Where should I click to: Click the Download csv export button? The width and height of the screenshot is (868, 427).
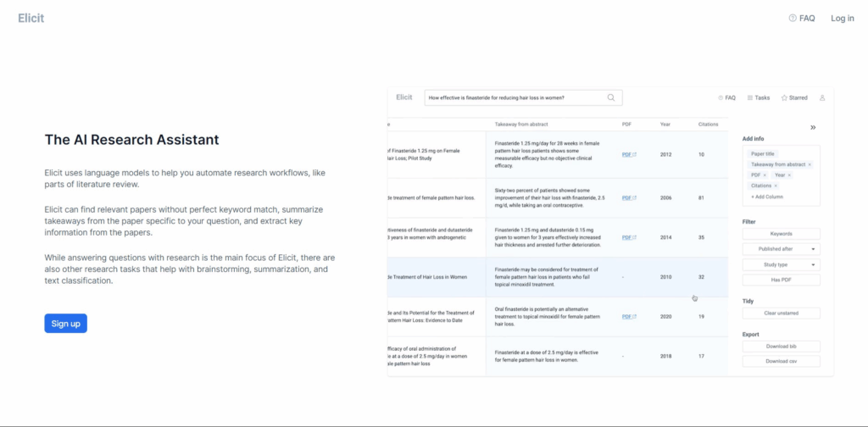coord(781,361)
